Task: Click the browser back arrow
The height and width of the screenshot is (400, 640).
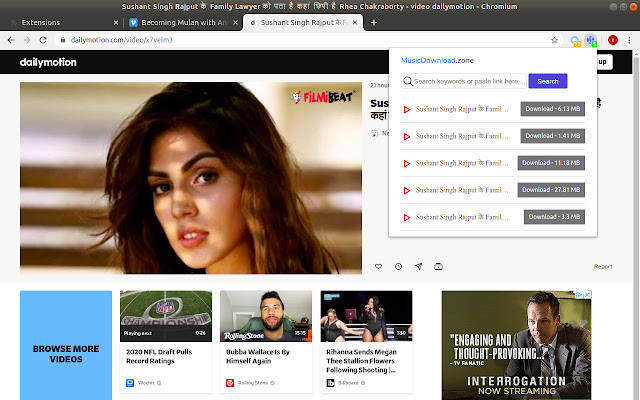Action: (x=9, y=40)
